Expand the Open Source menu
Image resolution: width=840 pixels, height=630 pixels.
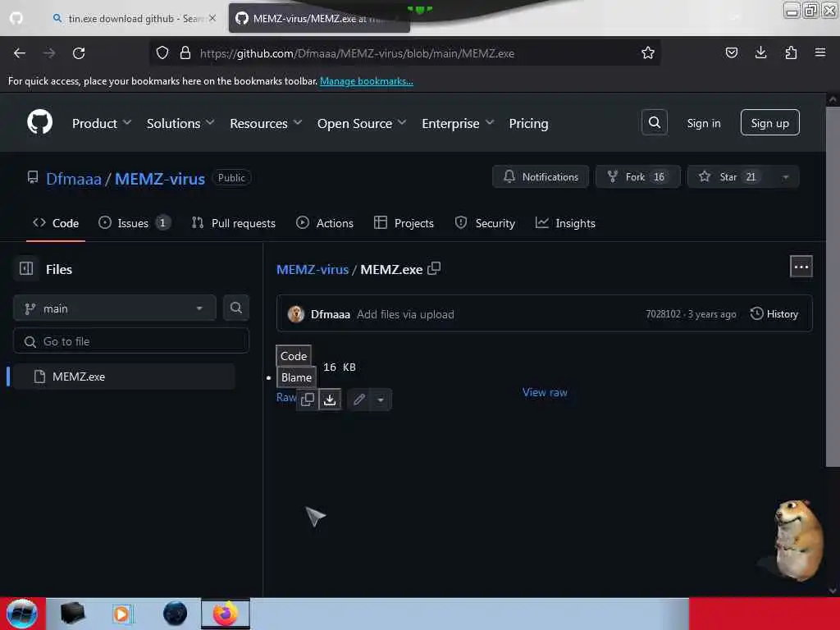click(362, 124)
